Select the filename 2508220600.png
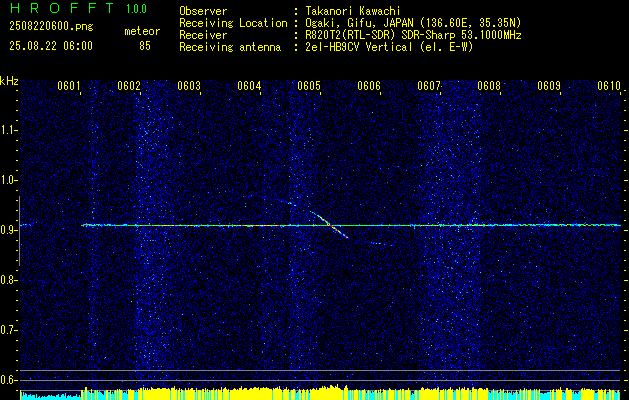 point(51,27)
